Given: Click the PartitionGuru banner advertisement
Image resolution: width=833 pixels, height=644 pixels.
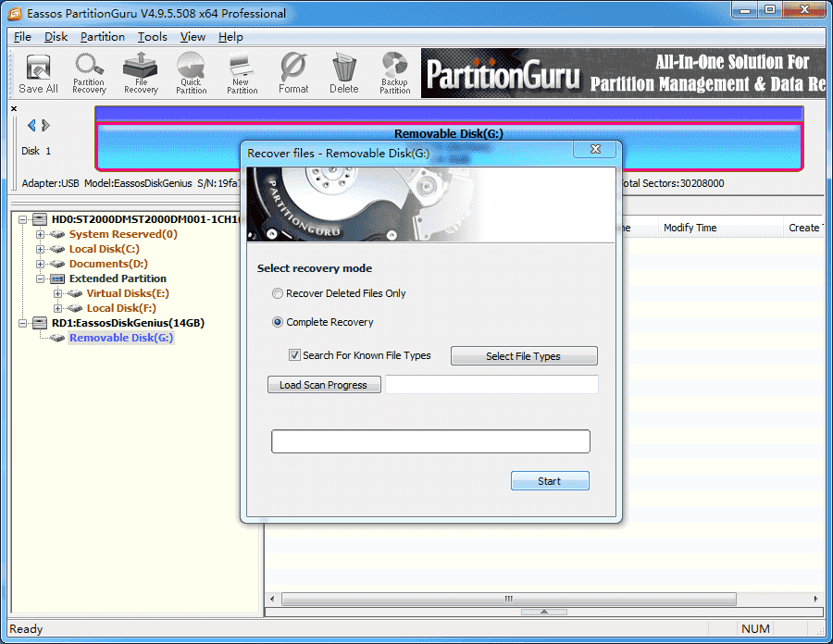Looking at the screenshot, I should (624, 73).
